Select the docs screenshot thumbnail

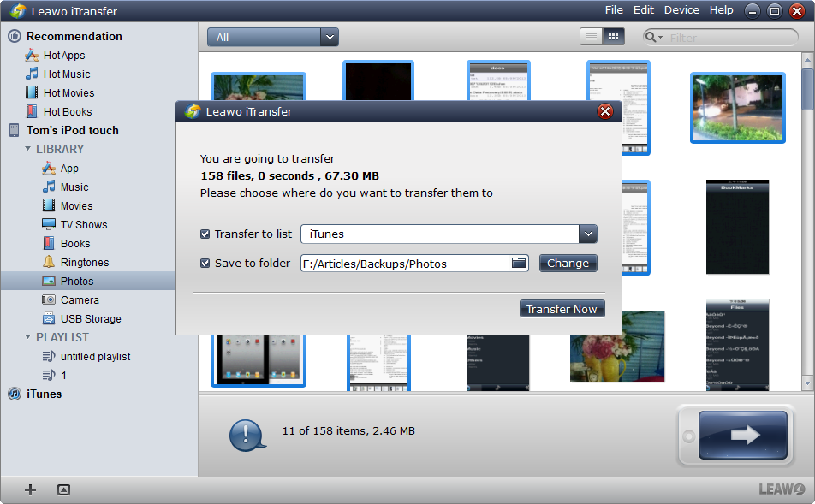(x=498, y=80)
